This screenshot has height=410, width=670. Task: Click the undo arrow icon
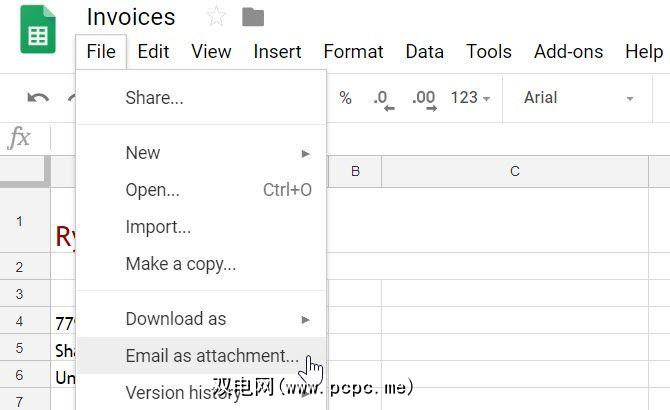[38, 98]
